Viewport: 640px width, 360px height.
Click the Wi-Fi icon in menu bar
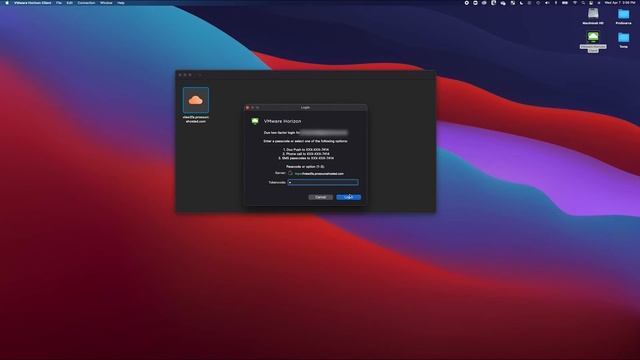[x=575, y=3]
